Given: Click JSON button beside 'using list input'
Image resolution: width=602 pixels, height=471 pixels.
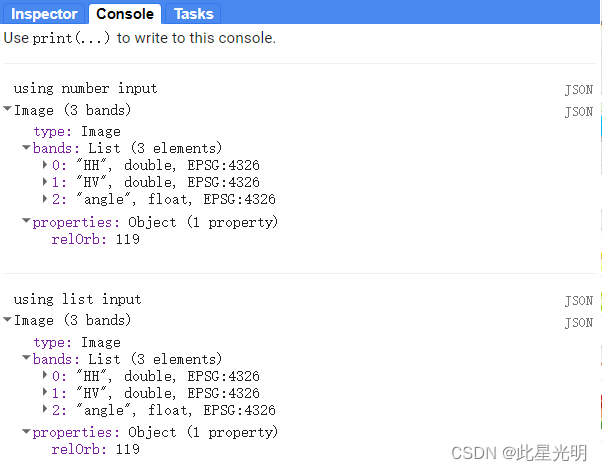Looking at the screenshot, I should [578, 301].
